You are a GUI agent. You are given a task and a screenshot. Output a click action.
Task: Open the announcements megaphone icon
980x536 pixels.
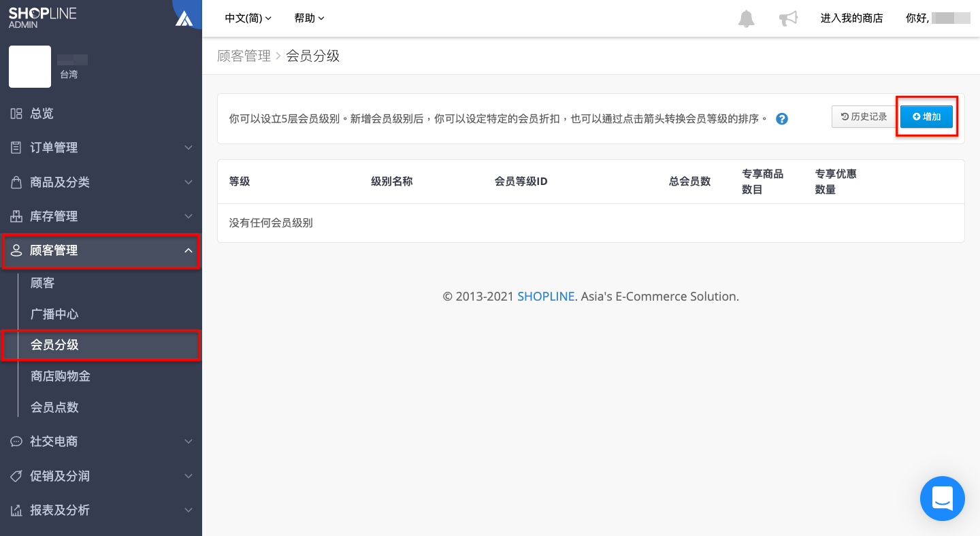[x=788, y=18]
